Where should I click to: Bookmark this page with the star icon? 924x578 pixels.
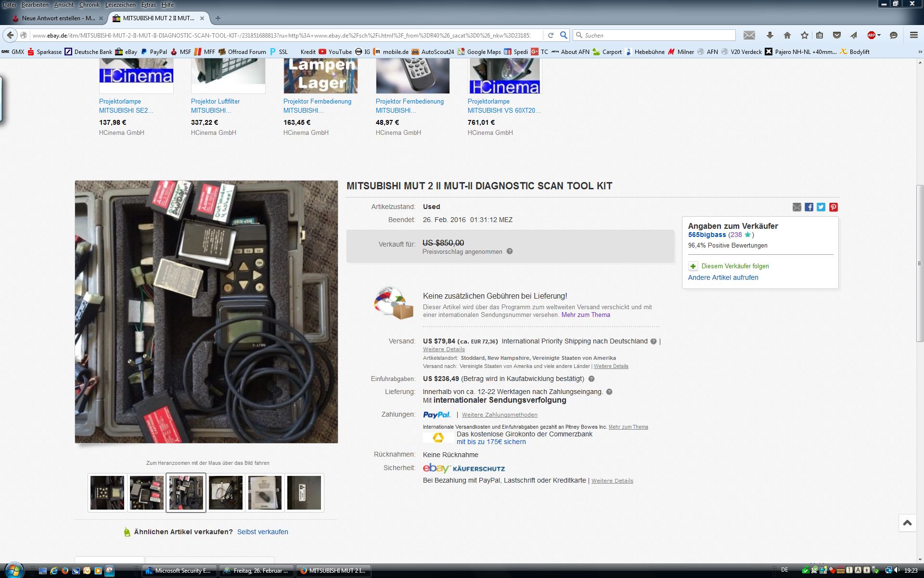click(805, 35)
